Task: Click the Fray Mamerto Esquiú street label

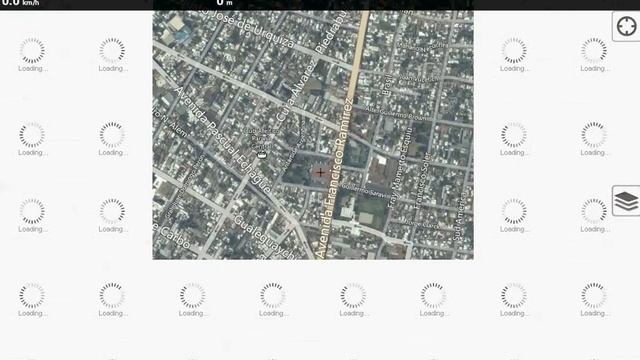Action: click(401, 168)
